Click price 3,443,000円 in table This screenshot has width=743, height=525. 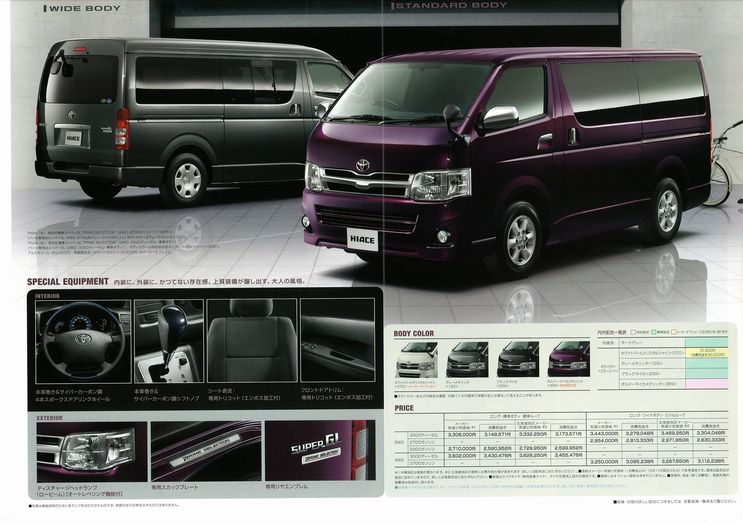[x=604, y=433]
